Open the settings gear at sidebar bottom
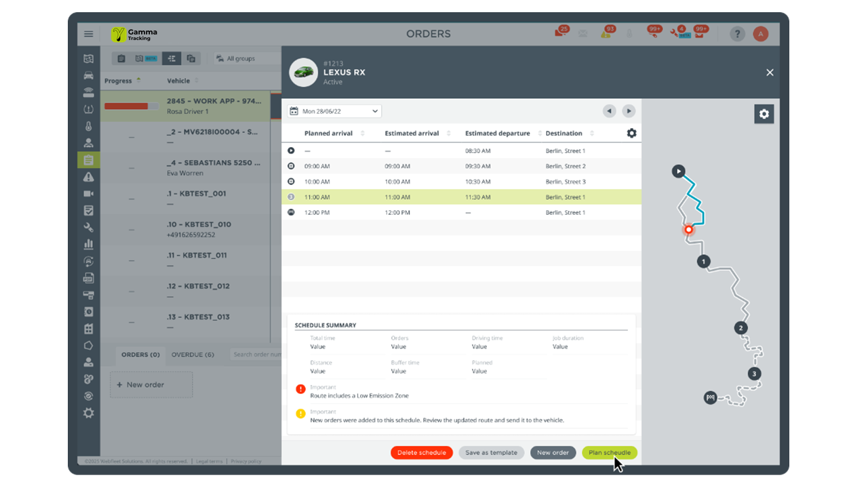Screen dimensions: 868x488 point(89,413)
